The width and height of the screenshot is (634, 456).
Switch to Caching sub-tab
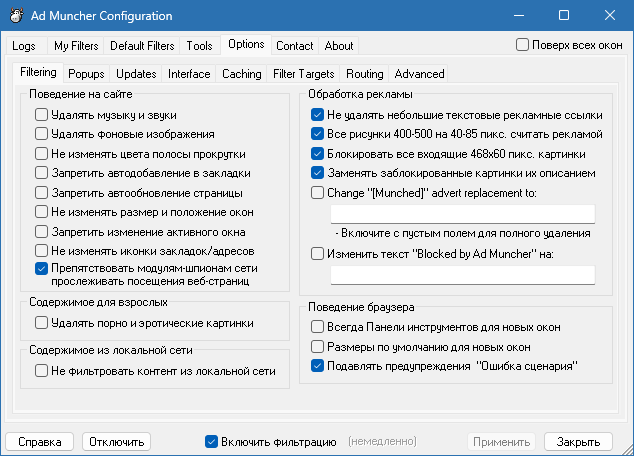[x=242, y=74]
